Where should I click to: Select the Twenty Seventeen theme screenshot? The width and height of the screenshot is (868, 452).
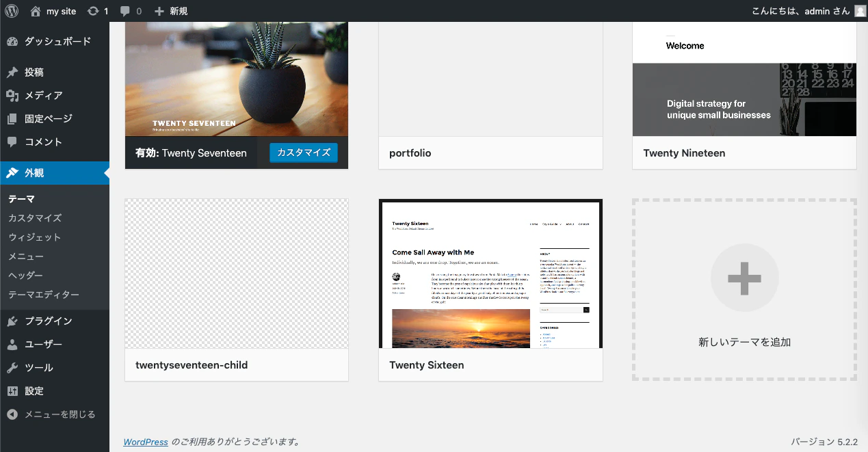(237, 79)
